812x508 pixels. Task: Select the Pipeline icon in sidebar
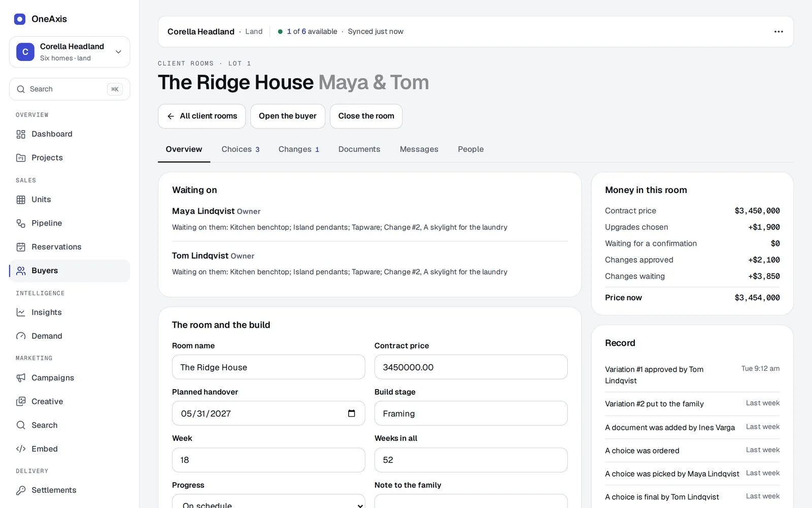coord(21,224)
